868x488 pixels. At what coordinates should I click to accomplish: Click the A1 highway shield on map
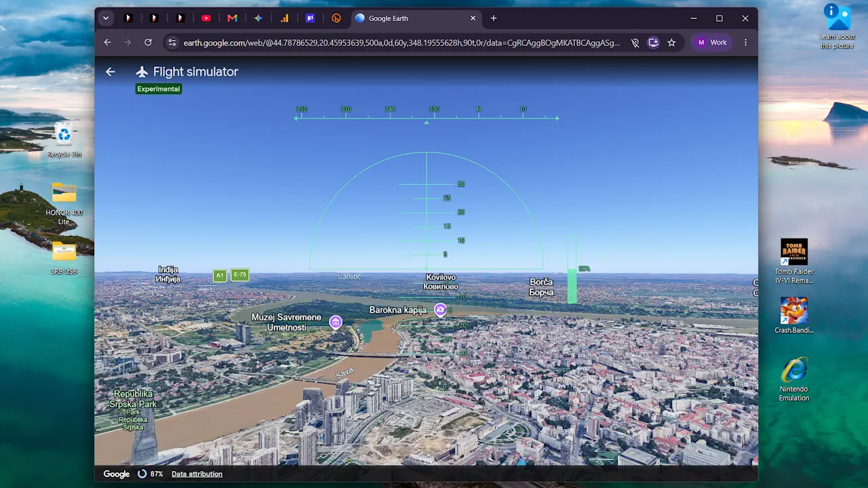coord(219,276)
